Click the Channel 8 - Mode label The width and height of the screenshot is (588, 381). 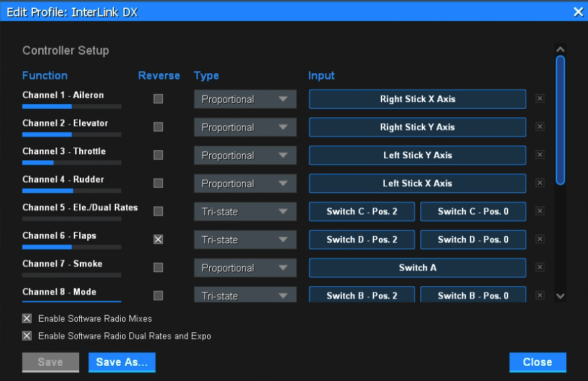point(59,292)
